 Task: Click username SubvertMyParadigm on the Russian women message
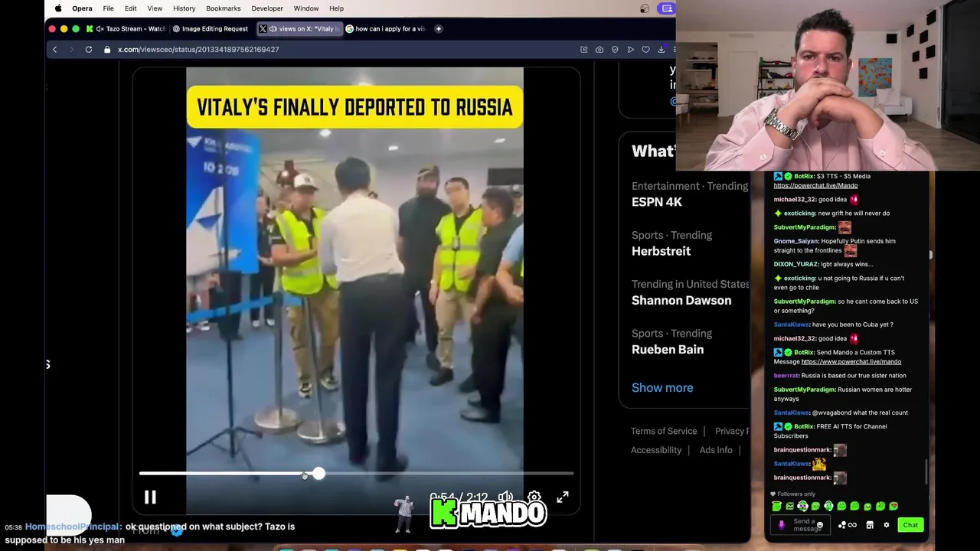click(805, 390)
